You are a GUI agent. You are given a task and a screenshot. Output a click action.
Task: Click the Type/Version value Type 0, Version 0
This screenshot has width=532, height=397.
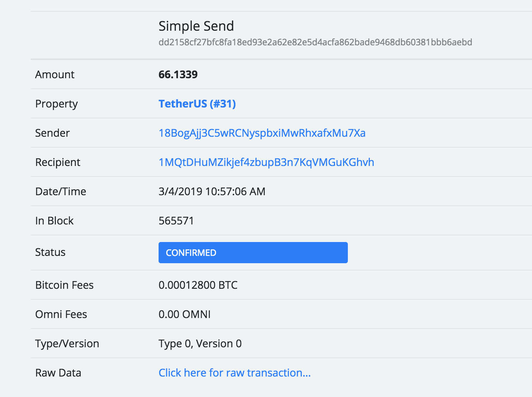200,343
